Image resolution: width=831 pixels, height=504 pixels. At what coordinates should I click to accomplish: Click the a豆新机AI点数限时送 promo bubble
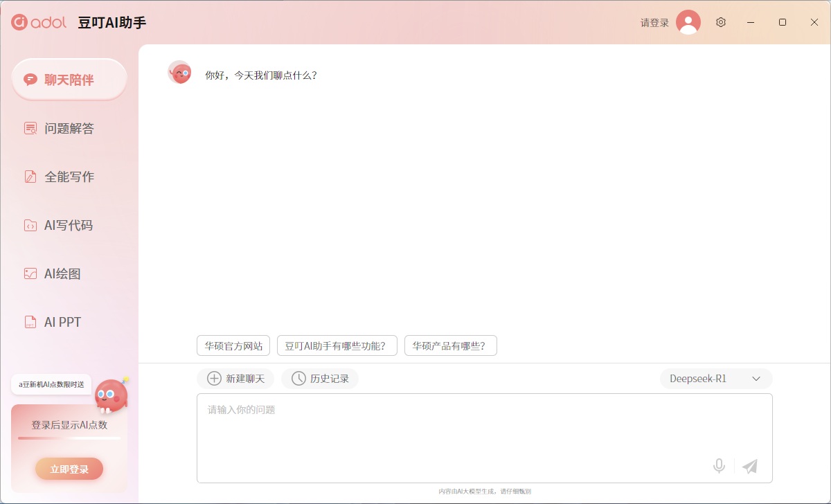(52, 384)
